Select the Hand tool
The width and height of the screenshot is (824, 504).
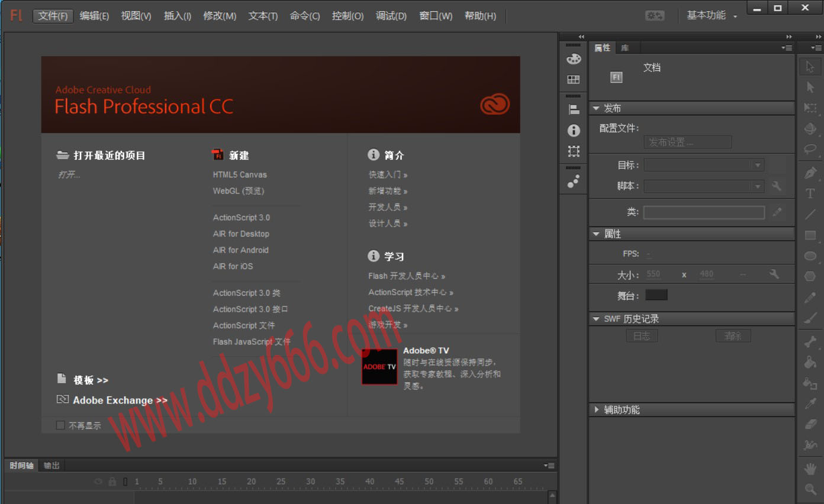[810, 469]
